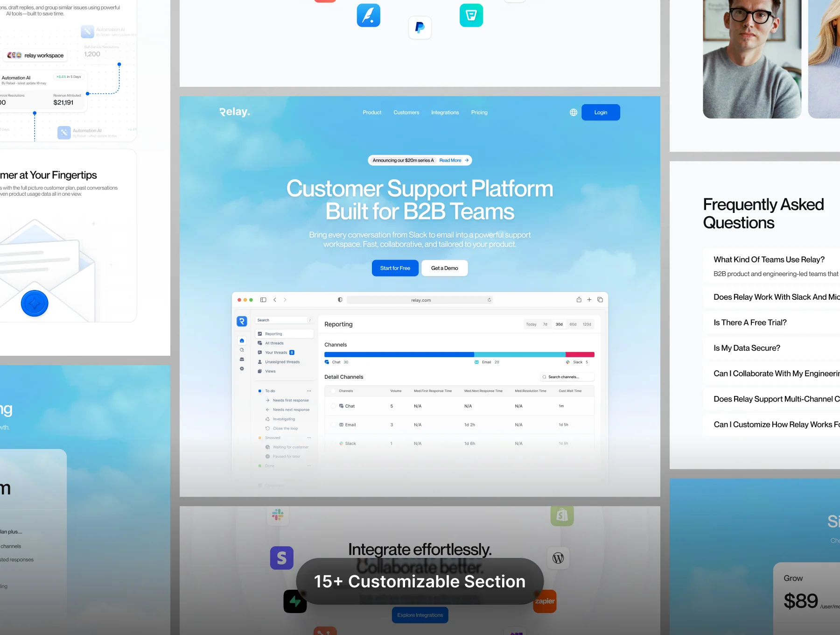The image size is (840, 635).
Task: Click the relay workspace pill
Action: [35, 55]
